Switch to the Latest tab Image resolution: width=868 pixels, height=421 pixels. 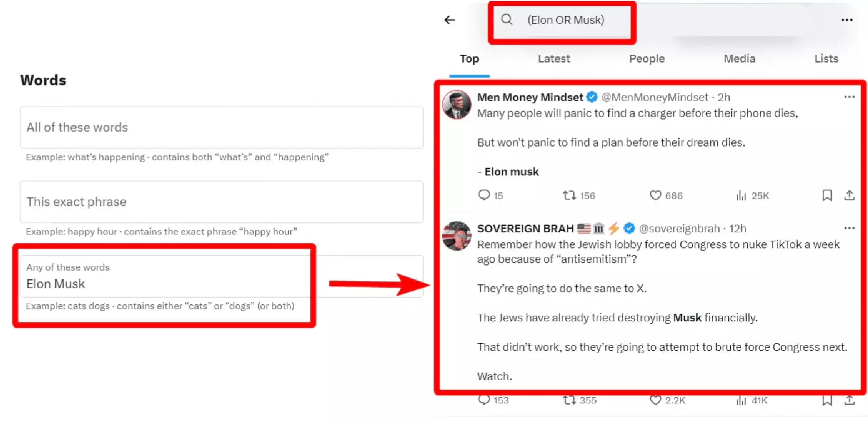coord(553,59)
